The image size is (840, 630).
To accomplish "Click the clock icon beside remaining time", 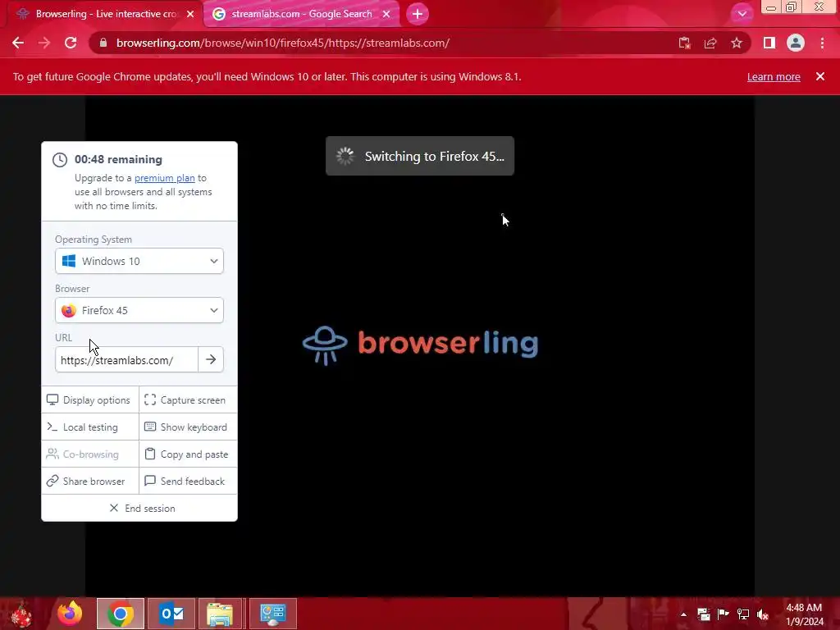I will [59, 160].
